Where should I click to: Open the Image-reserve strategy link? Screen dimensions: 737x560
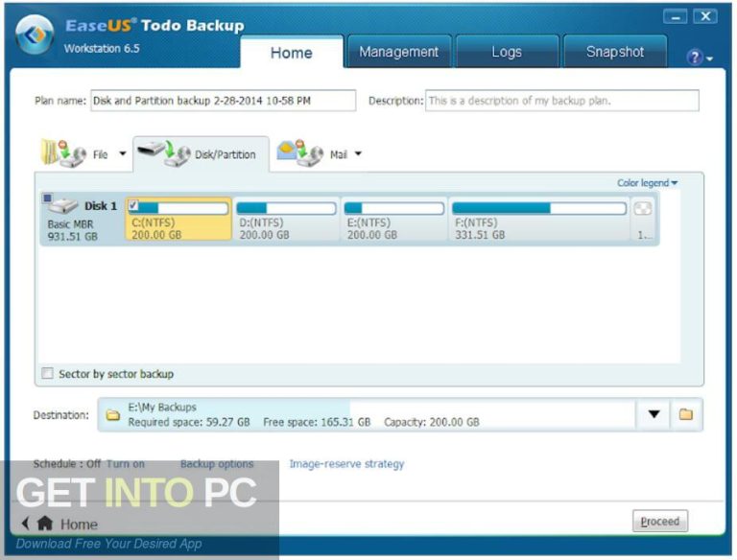click(346, 464)
